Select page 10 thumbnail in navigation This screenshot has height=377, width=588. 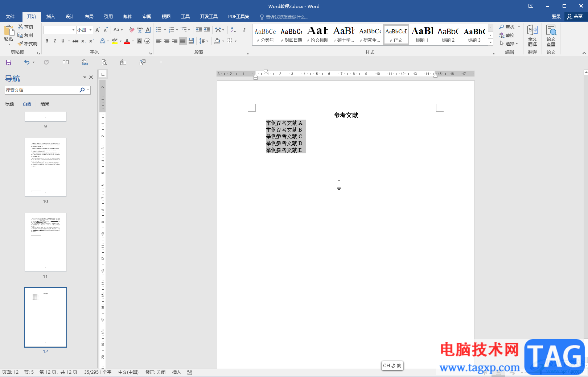tap(45, 167)
